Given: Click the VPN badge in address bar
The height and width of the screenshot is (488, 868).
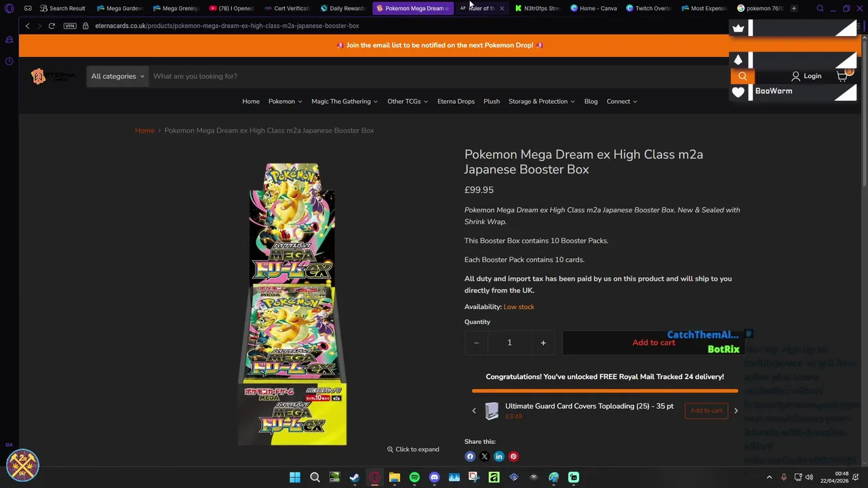Looking at the screenshot, I should coord(70,26).
